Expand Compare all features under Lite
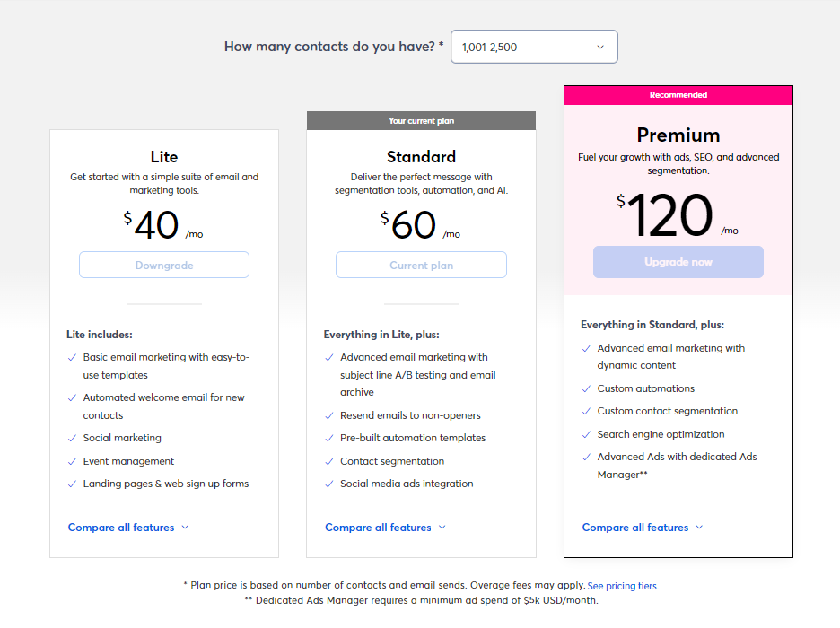840x628 pixels. tap(121, 528)
